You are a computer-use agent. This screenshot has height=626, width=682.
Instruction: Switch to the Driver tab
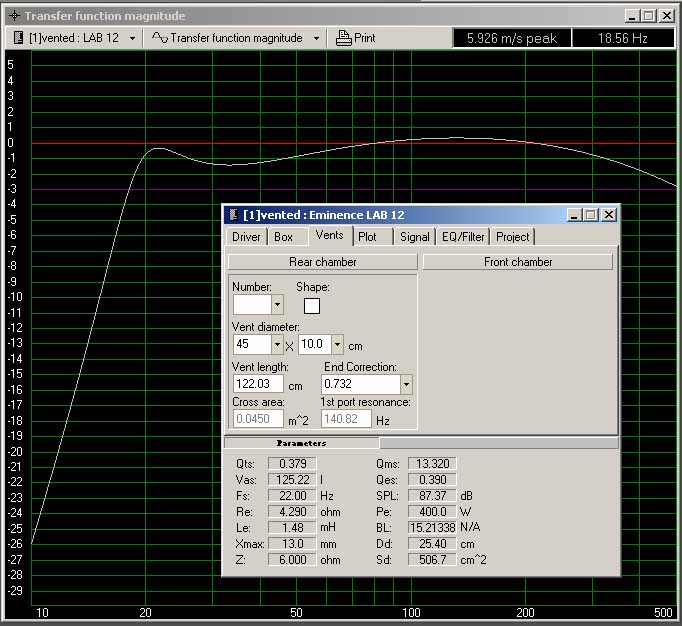[x=246, y=237]
